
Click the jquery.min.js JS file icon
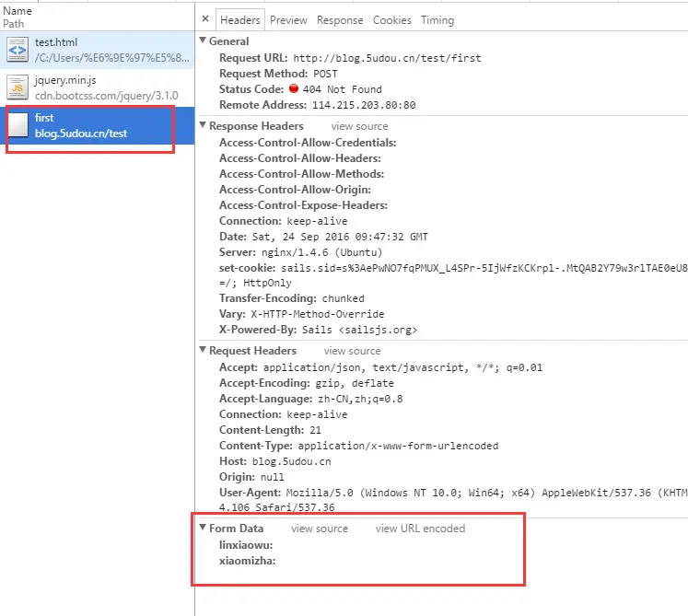click(17, 87)
